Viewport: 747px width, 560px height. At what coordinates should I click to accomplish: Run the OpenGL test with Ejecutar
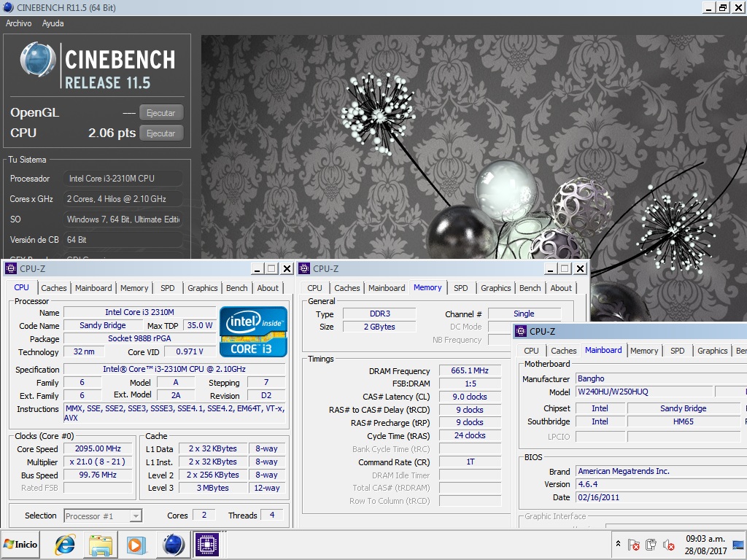click(161, 113)
